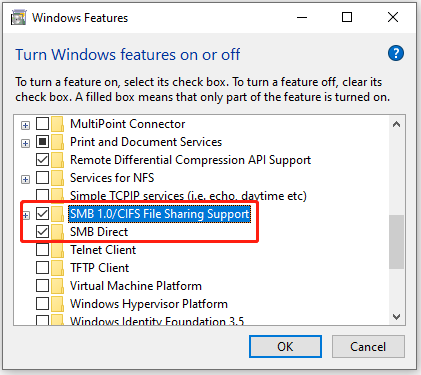Select Simple TCPIP services list entry
The width and height of the screenshot is (421, 375).
188,196
